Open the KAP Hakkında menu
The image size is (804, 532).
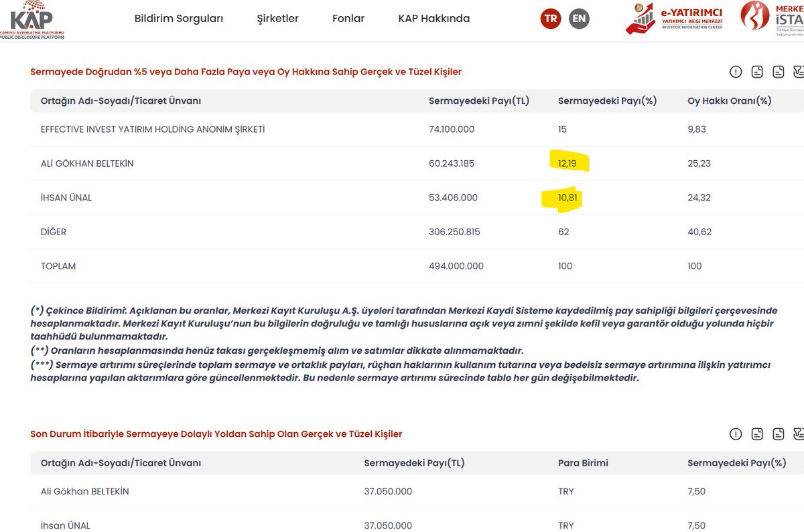click(x=434, y=19)
